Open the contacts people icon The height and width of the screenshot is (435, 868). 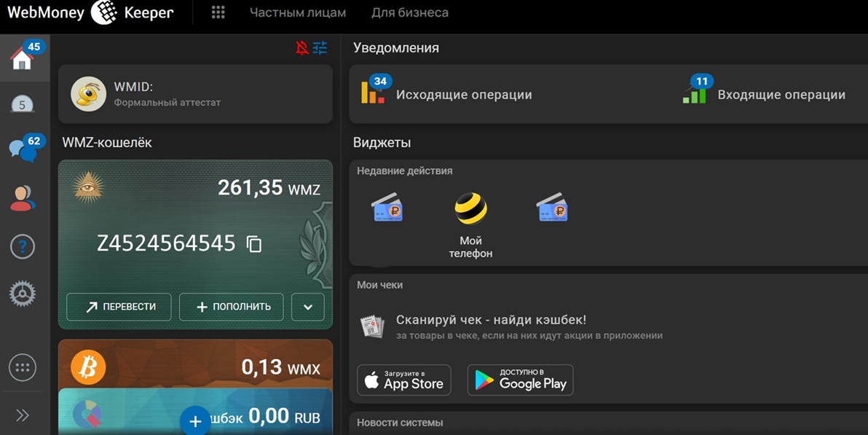pyautogui.click(x=23, y=198)
